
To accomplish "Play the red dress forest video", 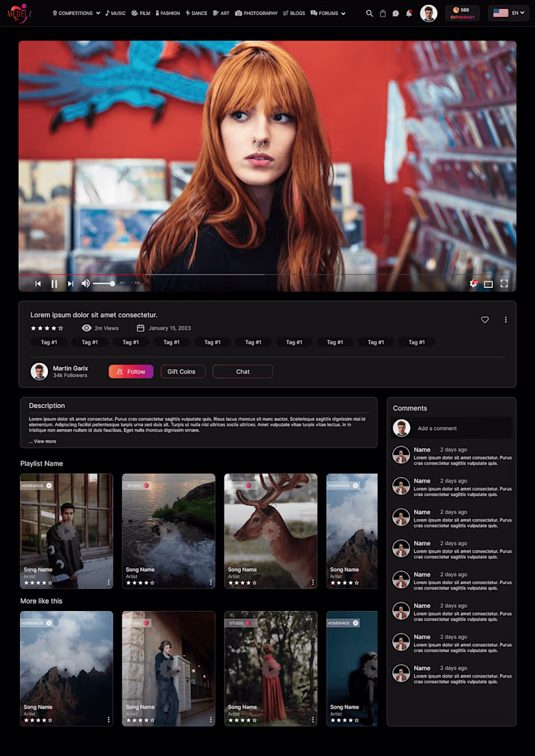I will tap(271, 669).
